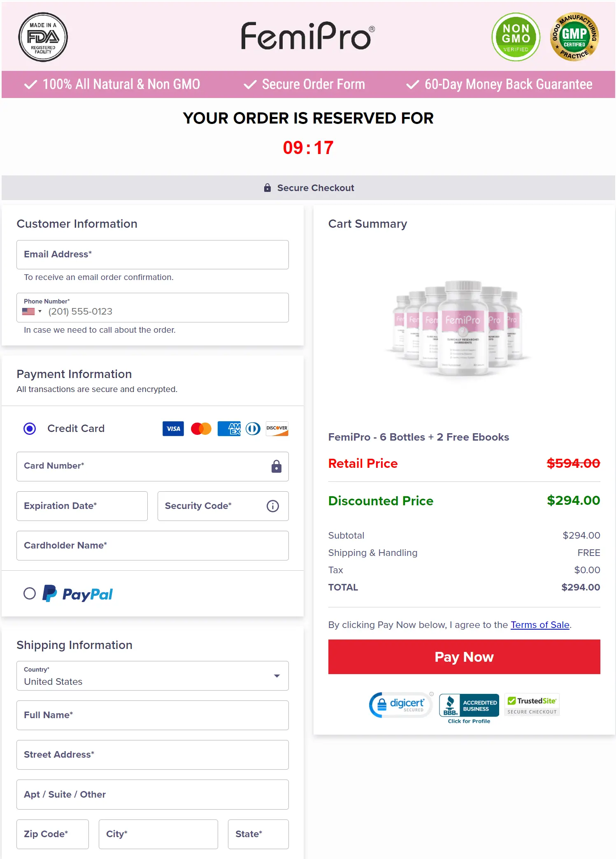Viewport: 616px width, 859px height.
Task: Click the FDA Registered Facility logo
Action: pyautogui.click(x=43, y=37)
